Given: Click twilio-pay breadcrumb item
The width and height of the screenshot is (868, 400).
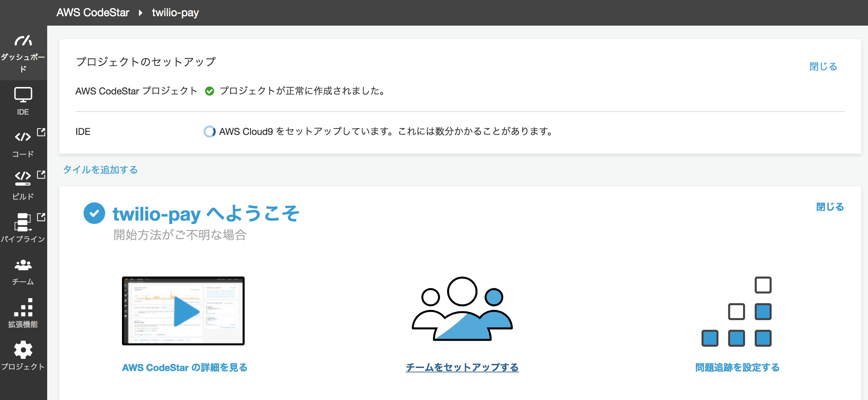Looking at the screenshot, I should (x=175, y=13).
